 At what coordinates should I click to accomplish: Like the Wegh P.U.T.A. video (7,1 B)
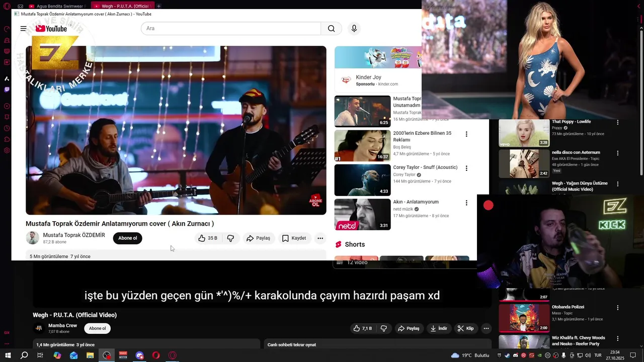362,328
